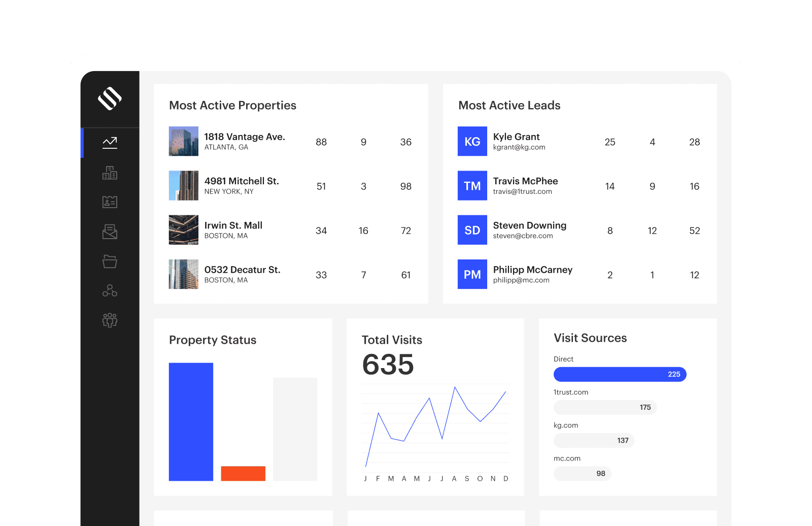Click the light gray bar in Property Status
This screenshot has width=812, height=526.
point(295,429)
